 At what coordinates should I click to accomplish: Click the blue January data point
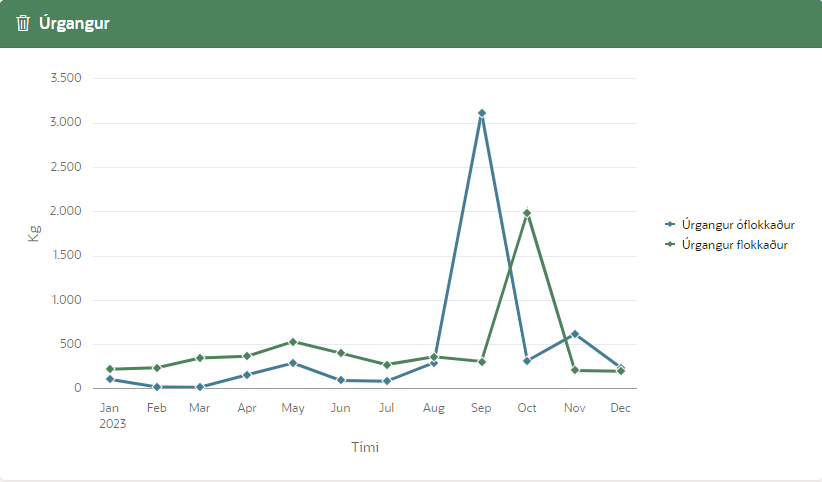coord(110,379)
